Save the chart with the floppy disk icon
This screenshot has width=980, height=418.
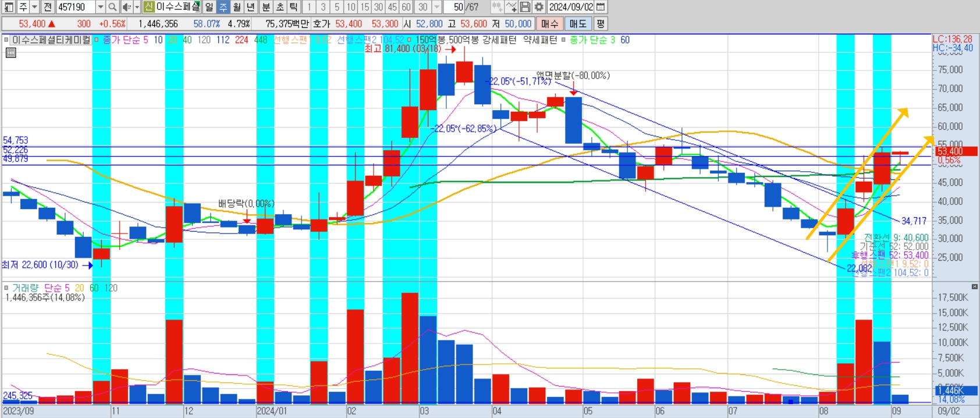point(525,7)
